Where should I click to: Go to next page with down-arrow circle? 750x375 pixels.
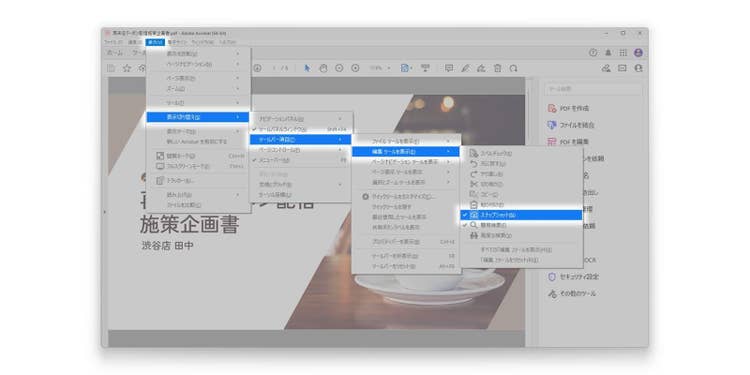pos(257,68)
